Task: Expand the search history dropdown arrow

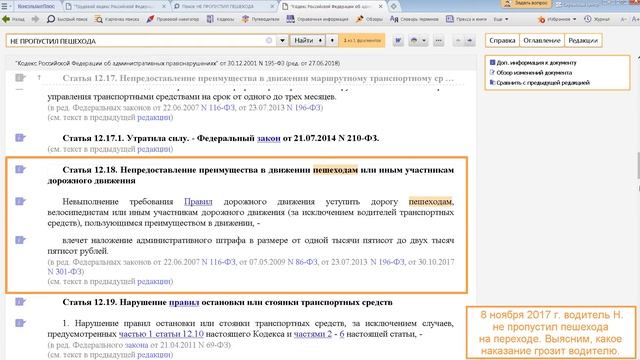Action: (282, 40)
